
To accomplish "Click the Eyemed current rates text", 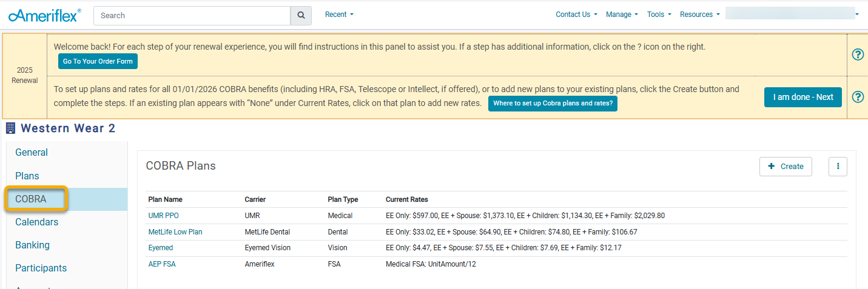I will (503, 248).
